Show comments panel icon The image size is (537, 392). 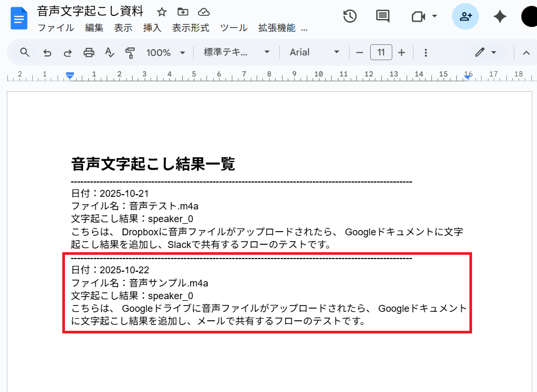[382, 16]
